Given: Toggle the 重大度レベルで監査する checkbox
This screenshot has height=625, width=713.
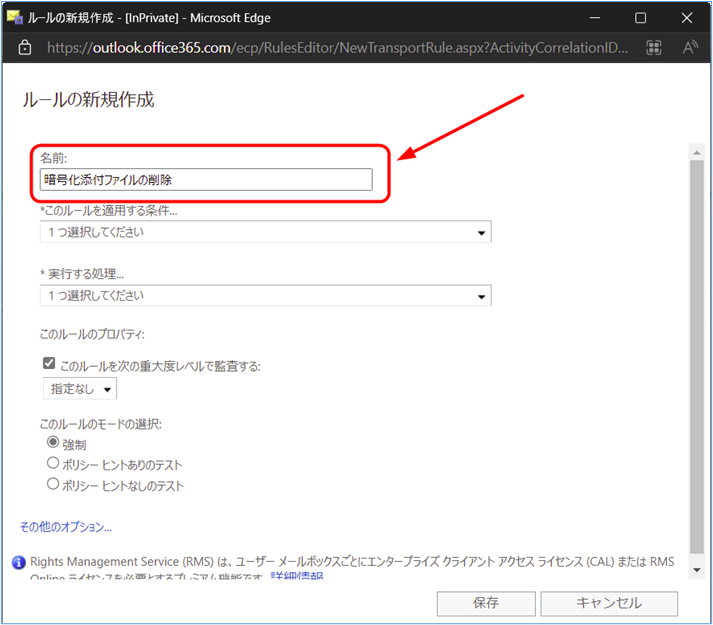Looking at the screenshot, I should click(x=49, y=363).
